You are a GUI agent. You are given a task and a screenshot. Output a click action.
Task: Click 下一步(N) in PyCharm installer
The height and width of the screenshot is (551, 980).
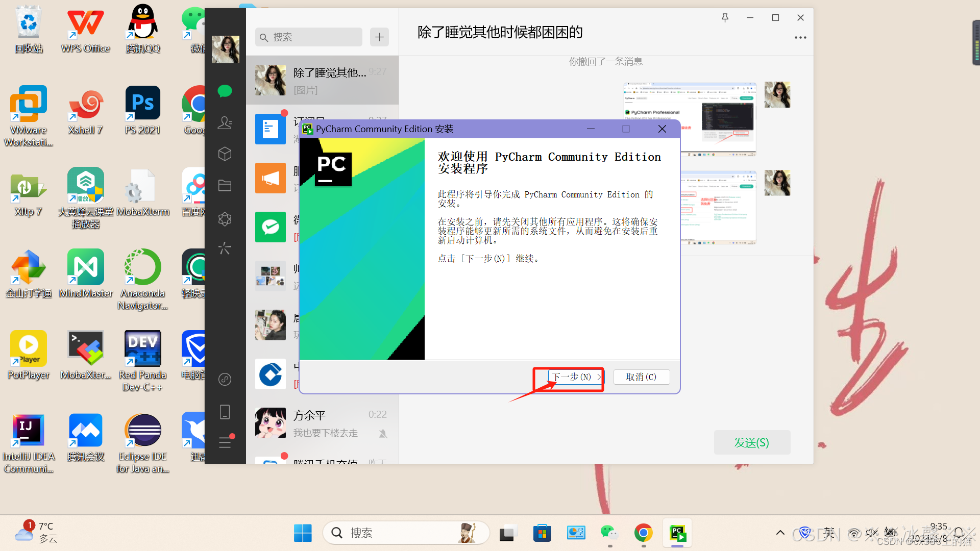pyautogui.click(x=576, y=377)
